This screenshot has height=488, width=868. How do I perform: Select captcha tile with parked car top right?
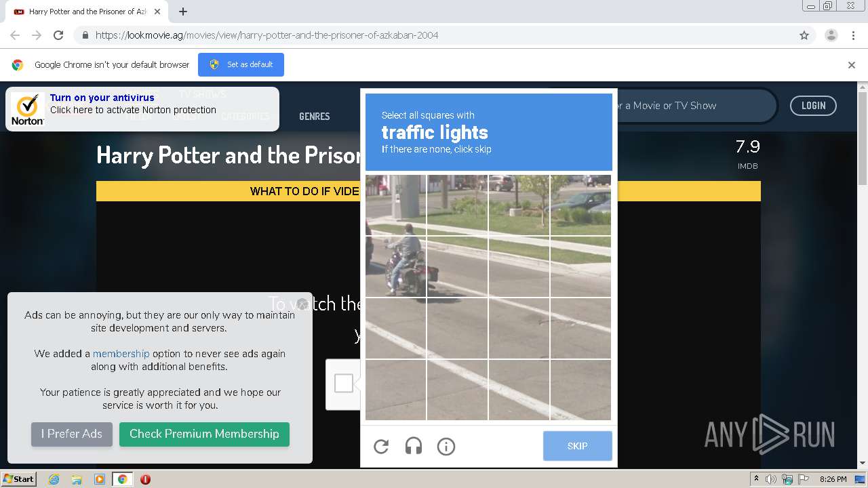580,205
